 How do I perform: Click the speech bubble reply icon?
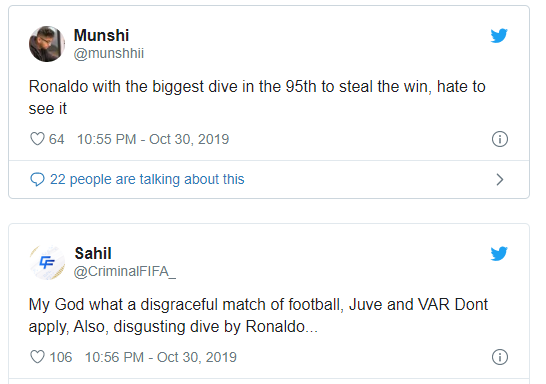pos(37,179)
